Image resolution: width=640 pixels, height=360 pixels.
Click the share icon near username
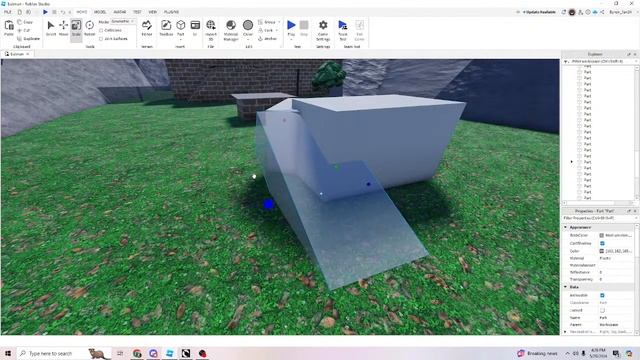602,12
